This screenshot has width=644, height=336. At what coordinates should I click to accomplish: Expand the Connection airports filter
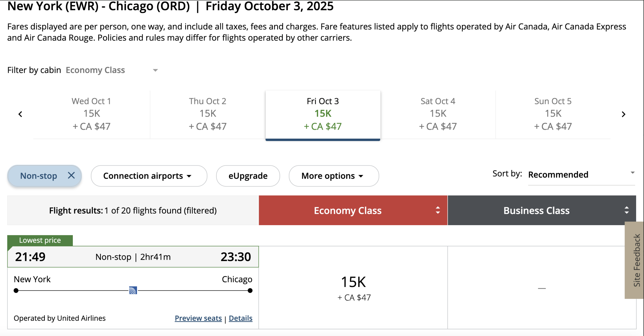pos(149,176)
